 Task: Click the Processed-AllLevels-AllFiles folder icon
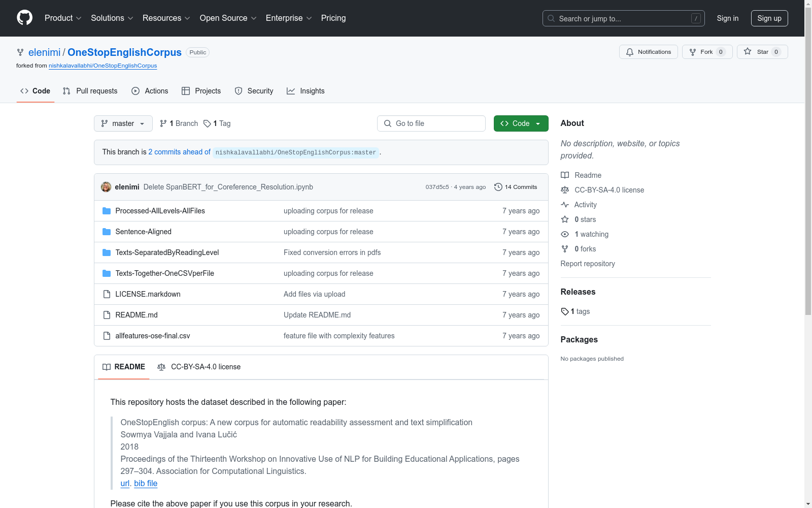[x=107, y=211]
